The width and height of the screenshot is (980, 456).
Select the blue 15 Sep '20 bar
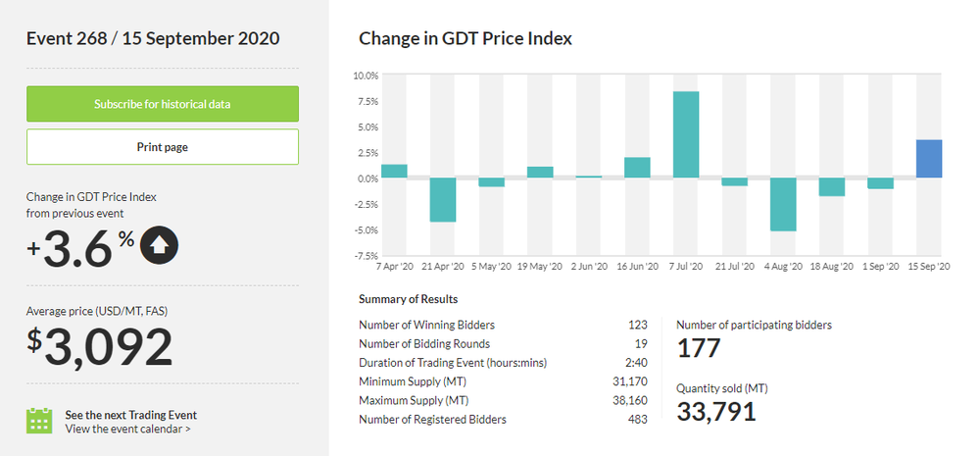point(929,159)
